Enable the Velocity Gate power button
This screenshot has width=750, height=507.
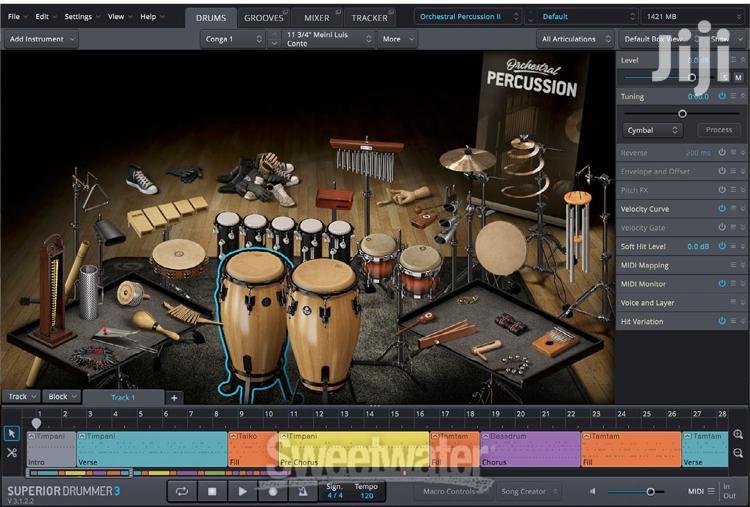click(x=722, y=228)
